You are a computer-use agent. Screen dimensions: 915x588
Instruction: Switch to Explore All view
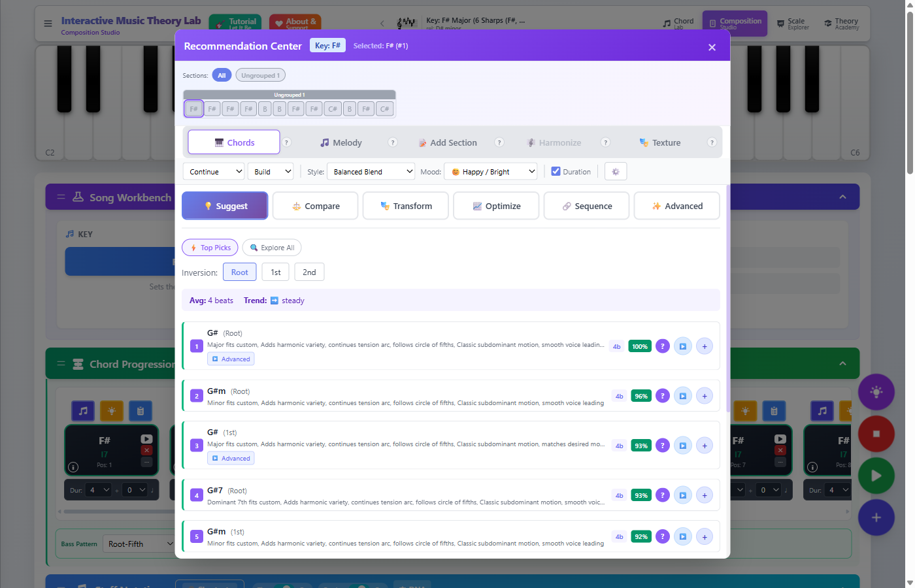(272, 247)
